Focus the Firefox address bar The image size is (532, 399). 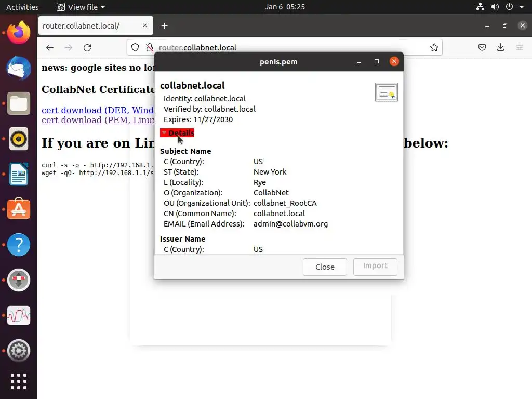pos(284,47)
